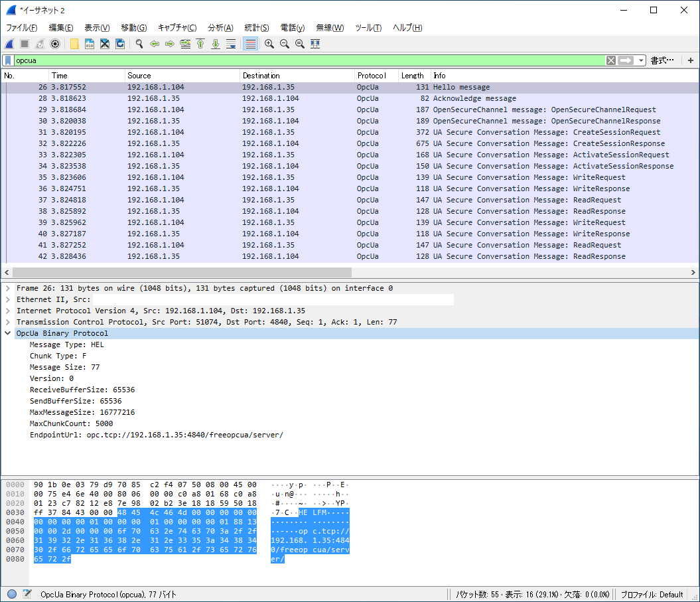The width and height of the screenshot is (700, 602).
Task: Find a packet with magnifier icon
Action: coord(139,44)
